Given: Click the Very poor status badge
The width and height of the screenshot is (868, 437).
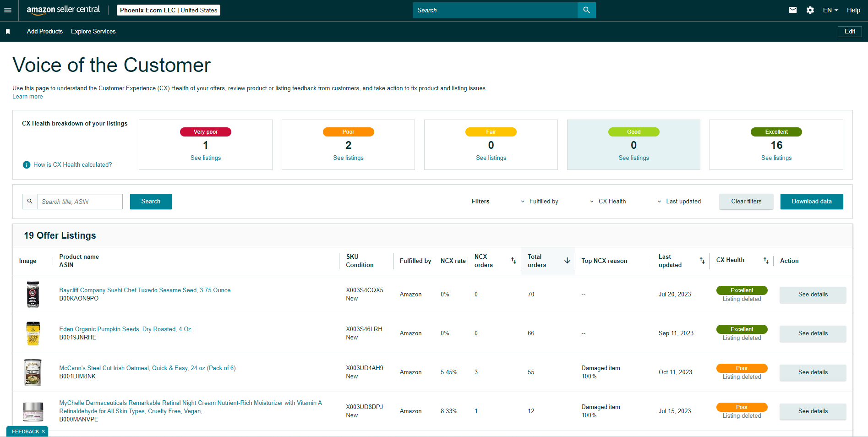Looking at the screenshot, I should pyautogui.click(x=206, y=132).
